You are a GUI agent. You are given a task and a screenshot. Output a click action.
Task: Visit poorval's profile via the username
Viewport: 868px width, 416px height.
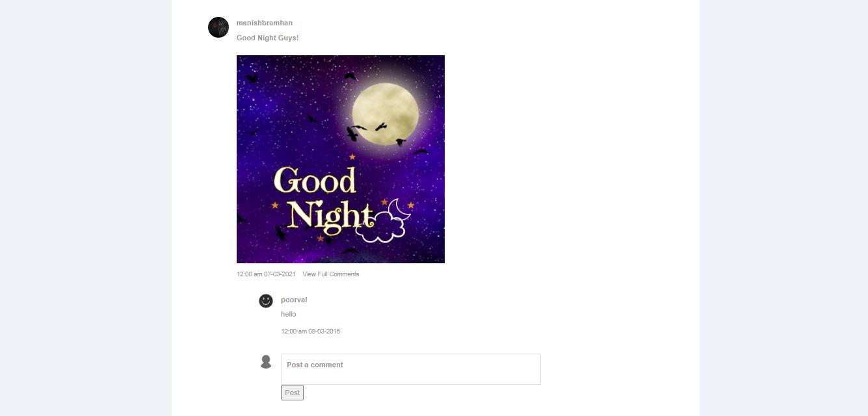(294, 300)
